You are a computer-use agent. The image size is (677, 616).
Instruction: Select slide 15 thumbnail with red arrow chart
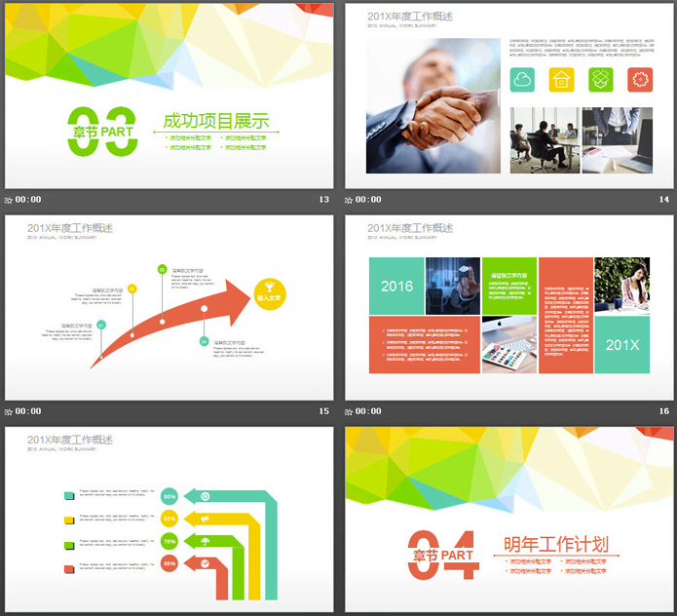[169, 307]
